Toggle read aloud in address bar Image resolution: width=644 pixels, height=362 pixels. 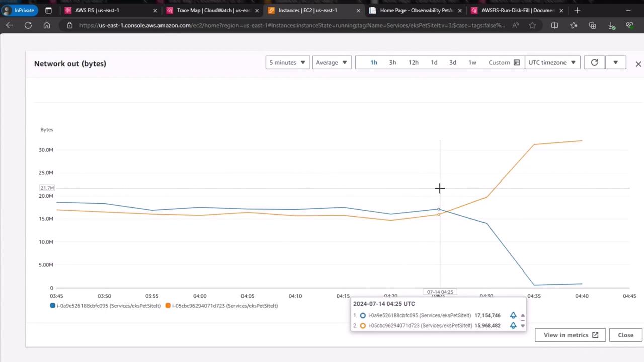pyautogui.click(x=516, y=25)
